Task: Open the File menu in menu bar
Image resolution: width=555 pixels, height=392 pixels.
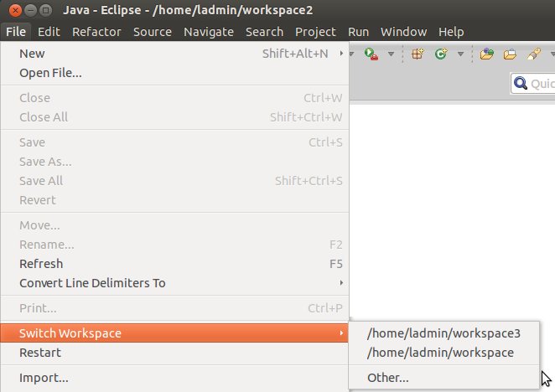Action: pos(16,32)
